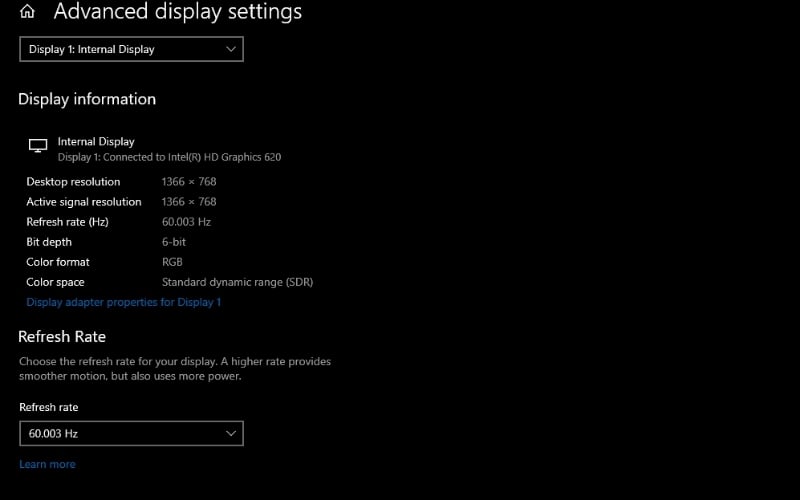
Task: Click the Refresh Rate section heading
Action: 62,336
